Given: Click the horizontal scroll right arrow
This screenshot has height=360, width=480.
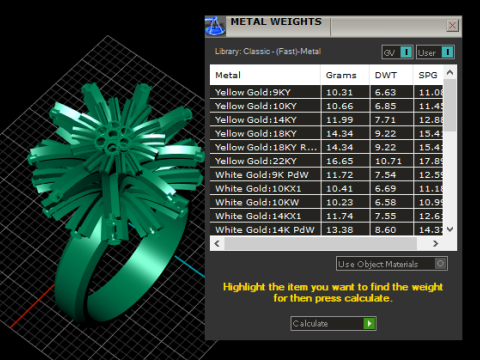Looking at the screenshot, I should [x=435, y=244].
